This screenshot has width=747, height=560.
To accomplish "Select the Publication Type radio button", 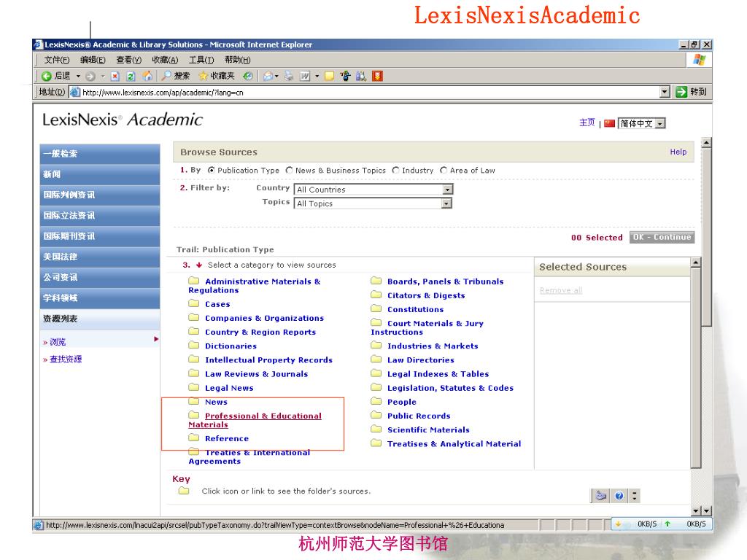I will pyautogui.click(x=211, y=170).
